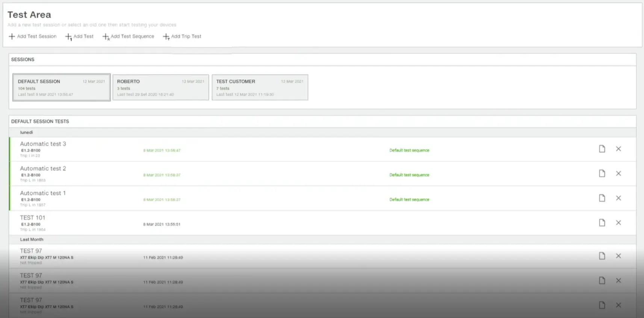
Task: Click Default test sequence link of Automatic test 3
Action: (x=409, y=150)
